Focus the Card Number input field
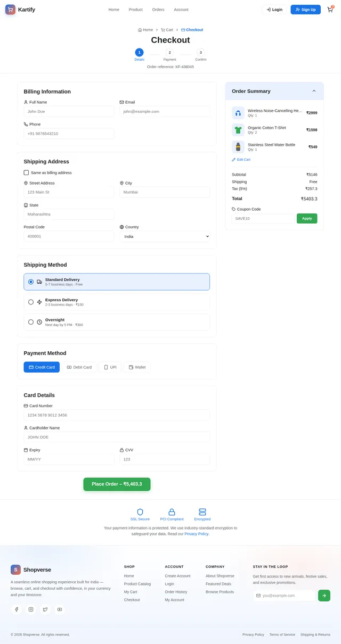The width and height of the screenshot is (341, 644). 117,415
